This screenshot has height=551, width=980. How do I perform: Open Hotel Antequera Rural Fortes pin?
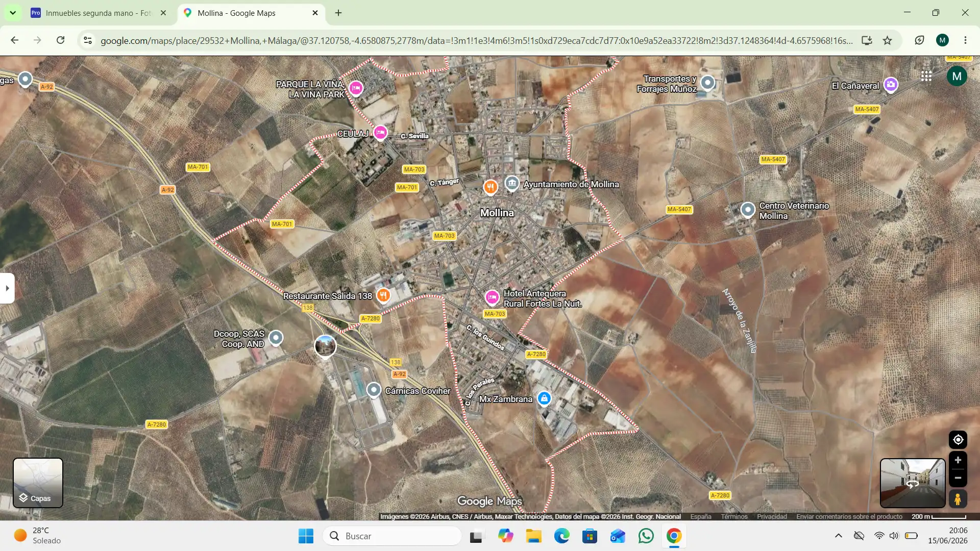tap(492, 297)
